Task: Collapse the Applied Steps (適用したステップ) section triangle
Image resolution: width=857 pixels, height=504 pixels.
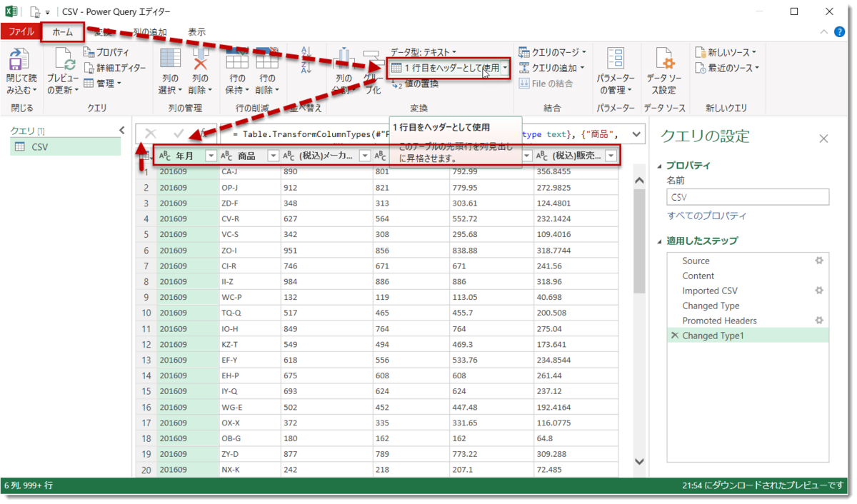Action: tap(659, 241)
